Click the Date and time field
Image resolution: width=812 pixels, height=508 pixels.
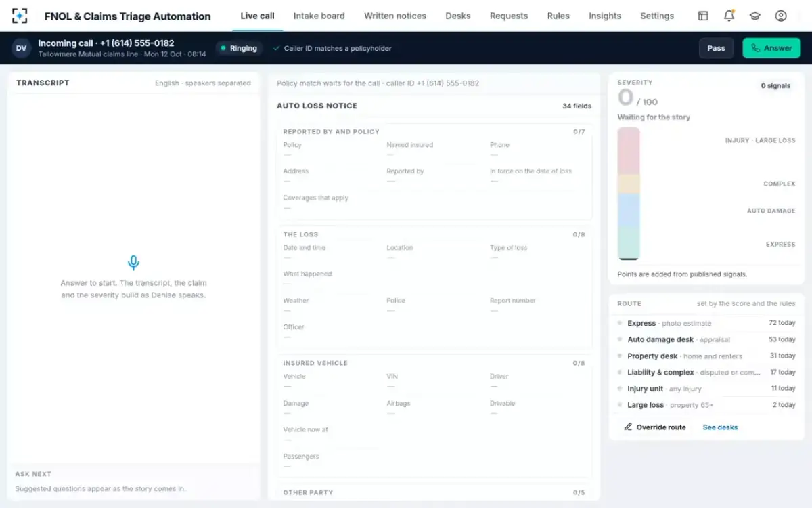[x=331, y=253]
